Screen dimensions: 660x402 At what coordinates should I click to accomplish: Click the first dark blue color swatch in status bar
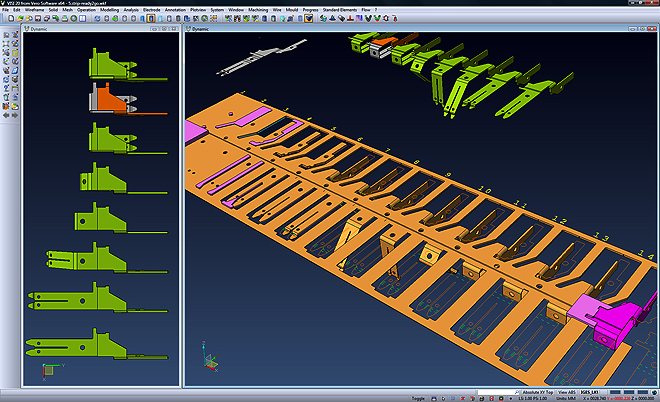(x=615, y=392)
